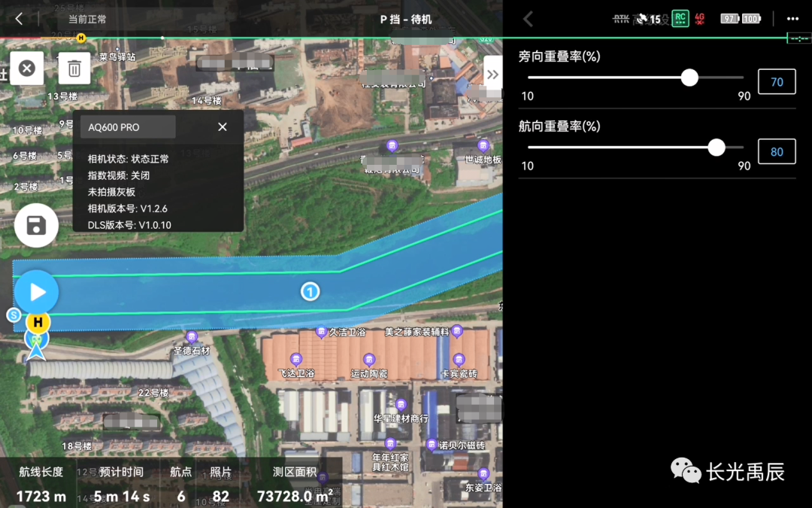The height and width of the screenshot is (508, 812).
Task: Open the RC signal status icon
Action: (x=680, y=18)
